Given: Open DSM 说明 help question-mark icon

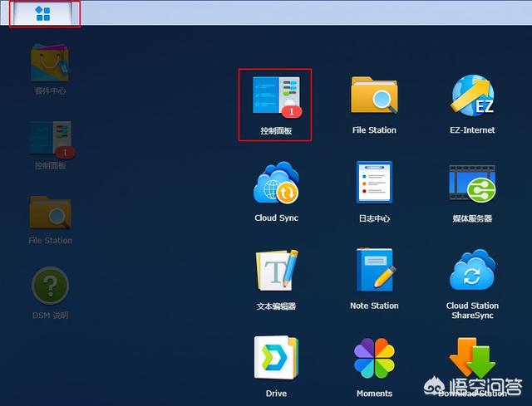Looking at the screenshot, I should [x=51, y=285].
